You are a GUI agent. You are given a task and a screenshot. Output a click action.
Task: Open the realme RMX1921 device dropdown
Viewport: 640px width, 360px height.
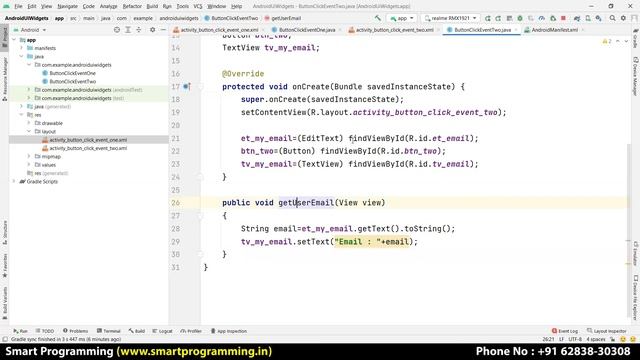450,18
